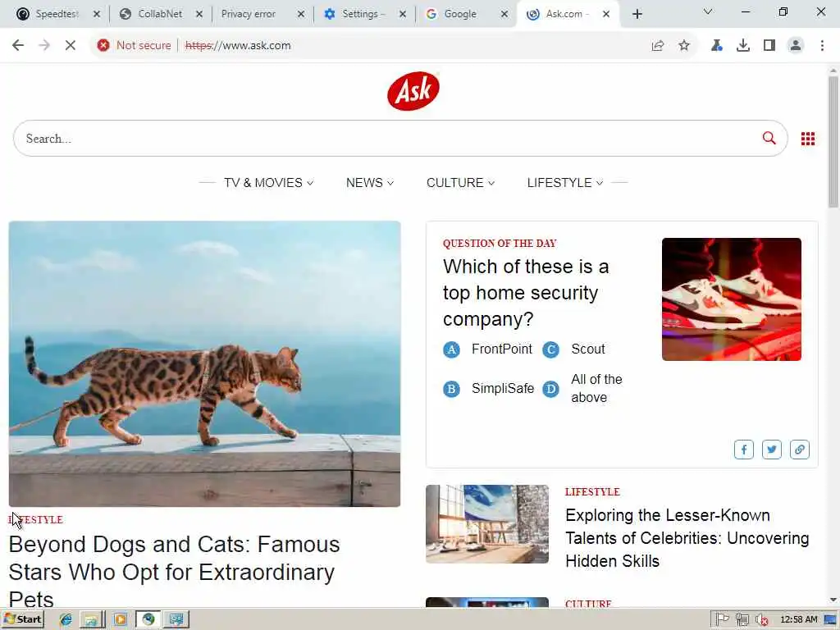Switch to the Privacy error tab
Screen dimensions: 840x630
point(249,14)
